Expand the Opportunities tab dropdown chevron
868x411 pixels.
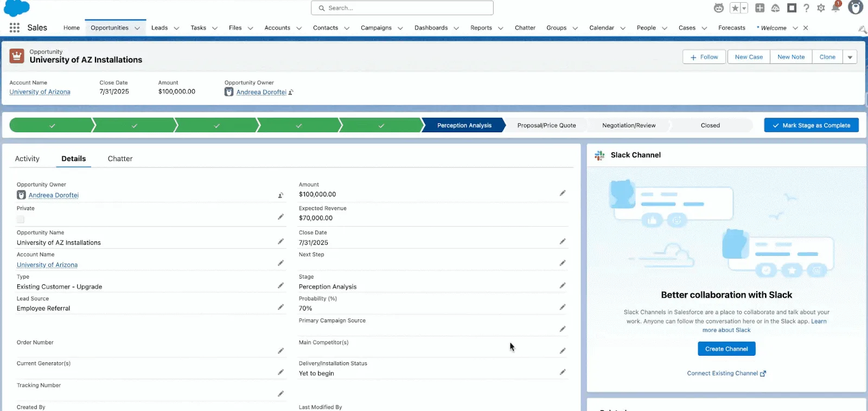point(137,28)
